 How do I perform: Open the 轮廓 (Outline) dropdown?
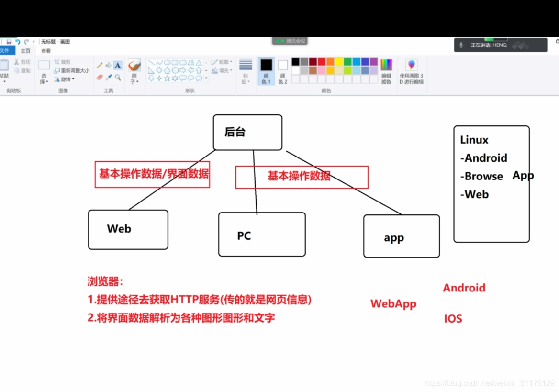coord(222,62)
